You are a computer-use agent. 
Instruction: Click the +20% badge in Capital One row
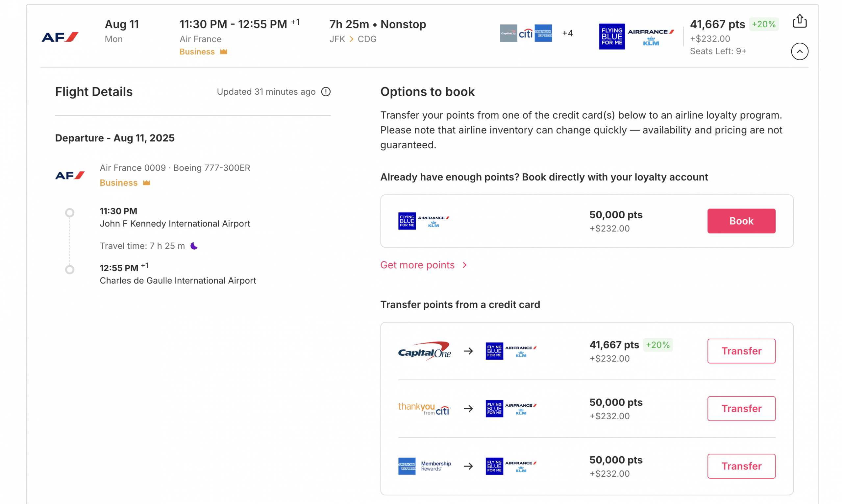tap(657, 345)
